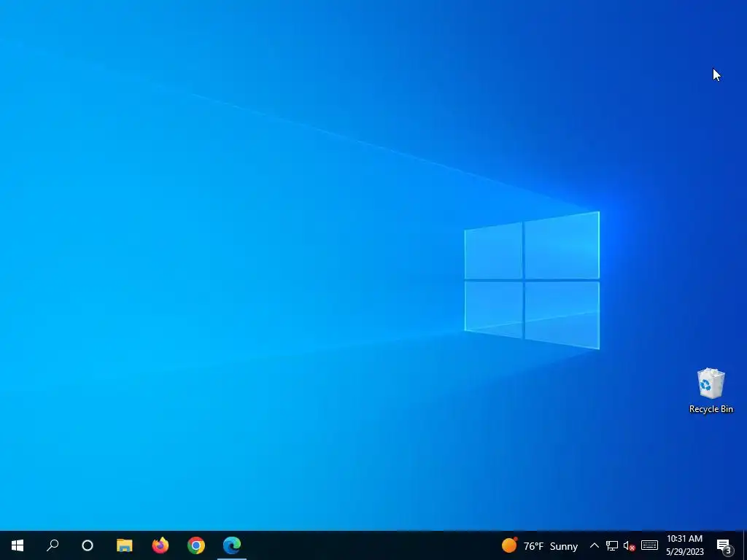Open the Windows Start menu

pos(18,545)
